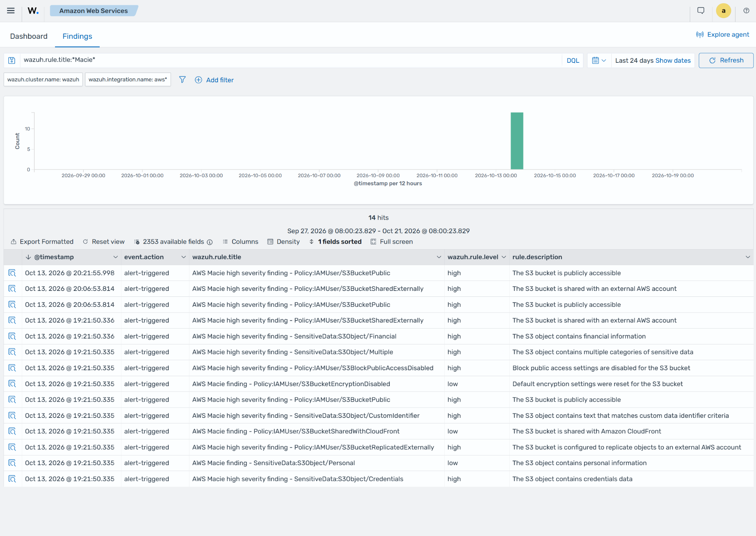Inspect the S3BucketSharedWithCloudFront row document
Screen dimensions: 756x536
(x=12, y=431)
